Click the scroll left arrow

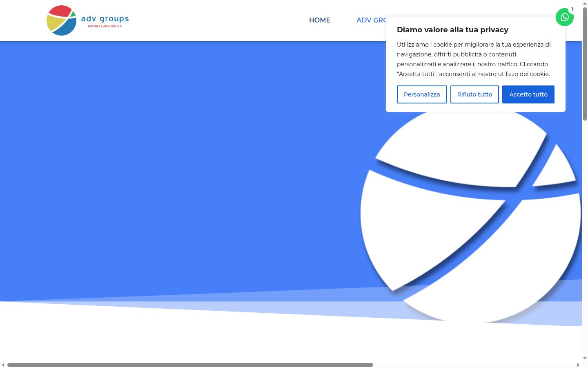click(3, 365)
